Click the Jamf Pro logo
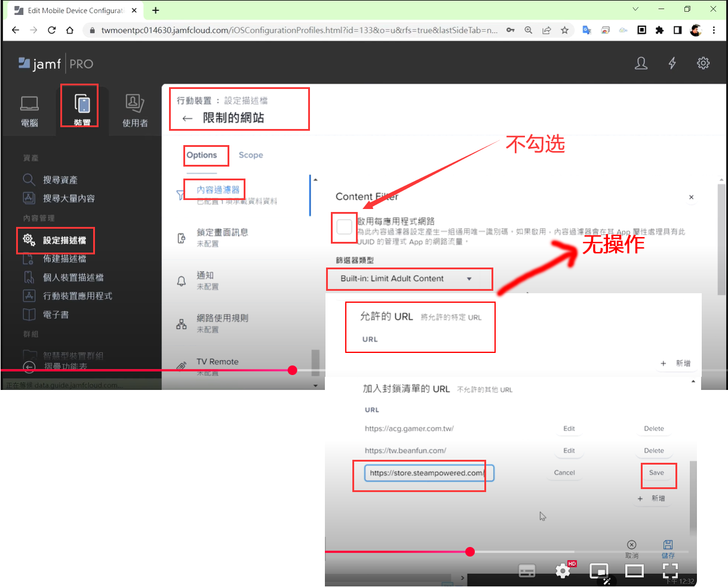 click(x=56, y=64)
